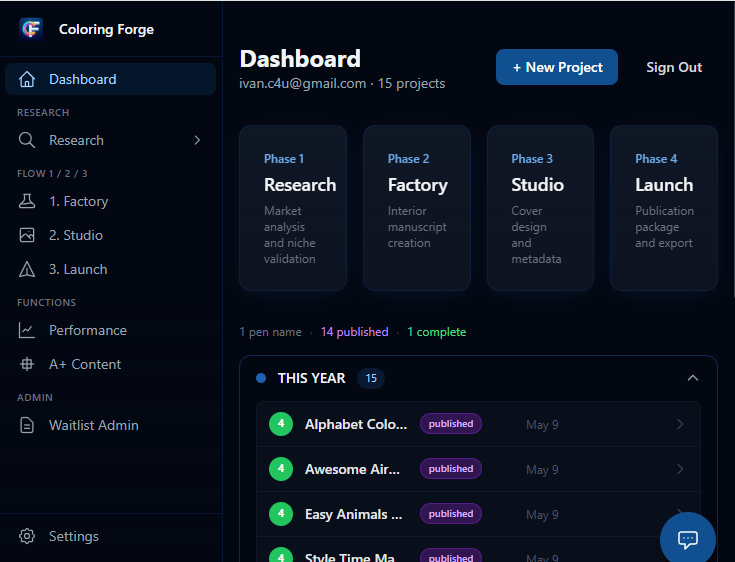Click the Dashboard home icon in sidebar
The width and height of the screenshot is (735, 562).
pyautogui.click(x=27, y=79)
